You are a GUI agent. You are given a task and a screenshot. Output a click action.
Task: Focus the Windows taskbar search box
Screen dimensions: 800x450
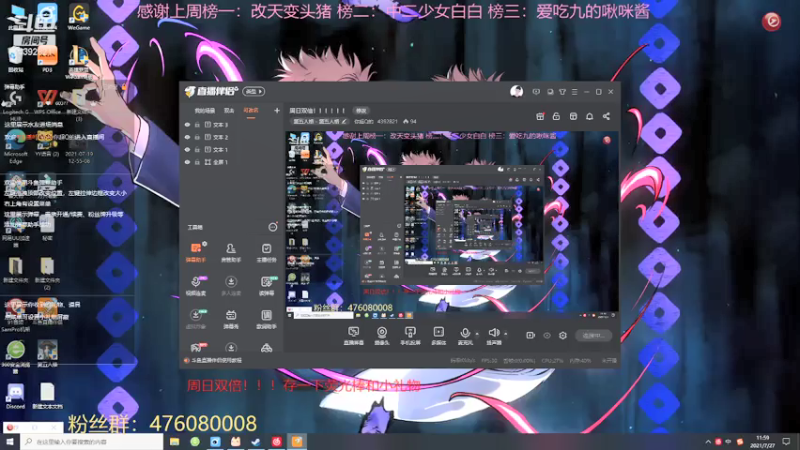92,441
